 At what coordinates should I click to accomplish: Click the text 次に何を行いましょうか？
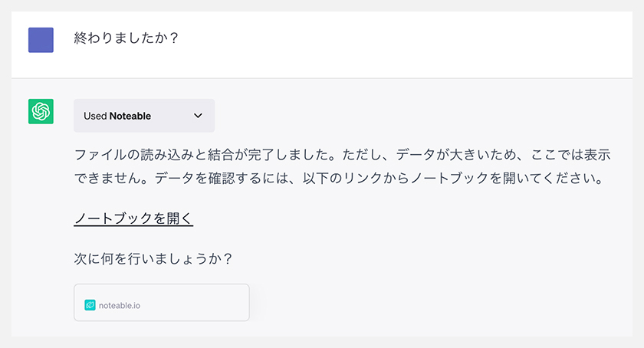[153, 259]
